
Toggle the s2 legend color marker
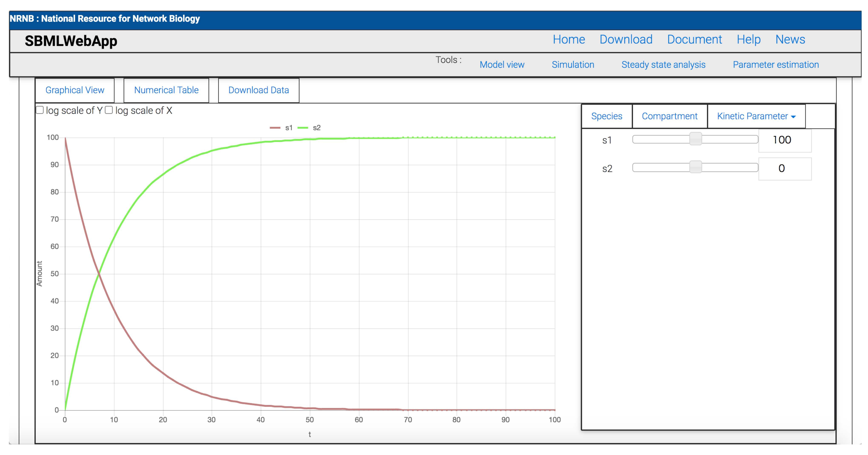tap(303, 128)
